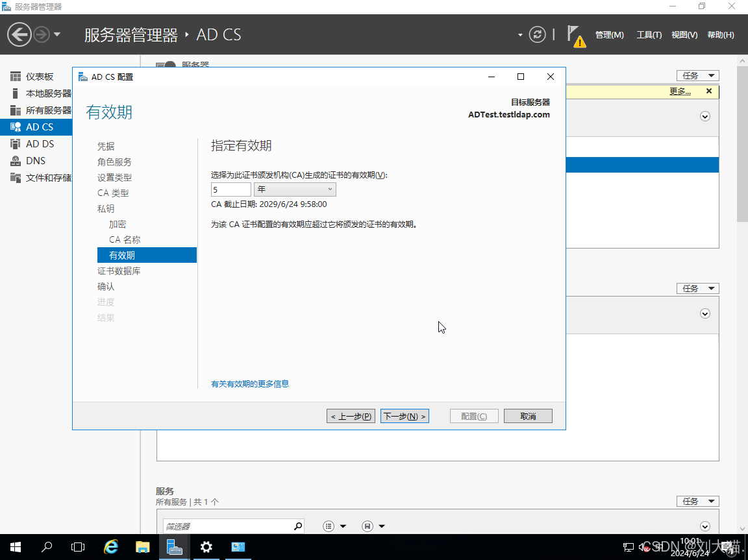Go to 私钥 step in wizard

(106, 209)
